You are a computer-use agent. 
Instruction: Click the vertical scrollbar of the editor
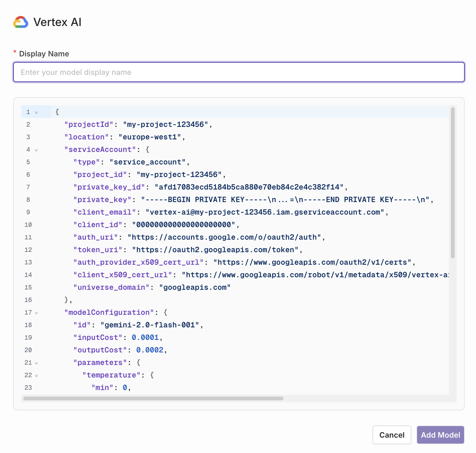pos(452,183)
